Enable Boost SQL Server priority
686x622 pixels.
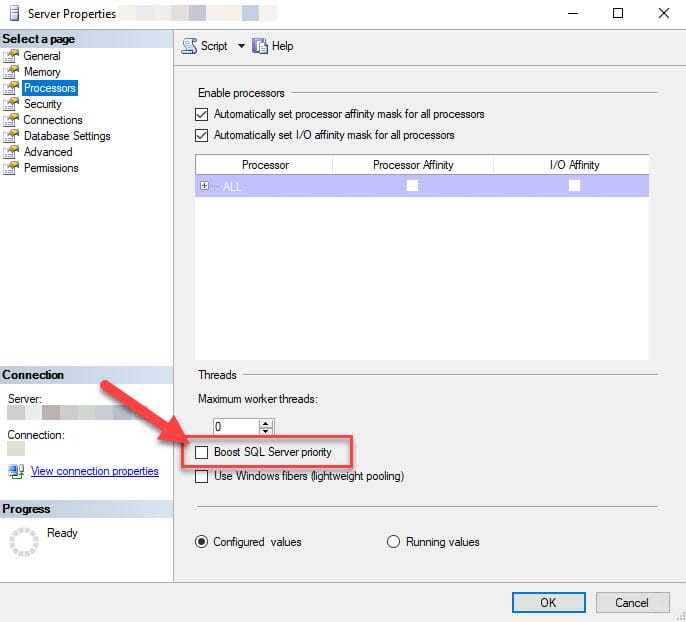click(x=201, y=452)
